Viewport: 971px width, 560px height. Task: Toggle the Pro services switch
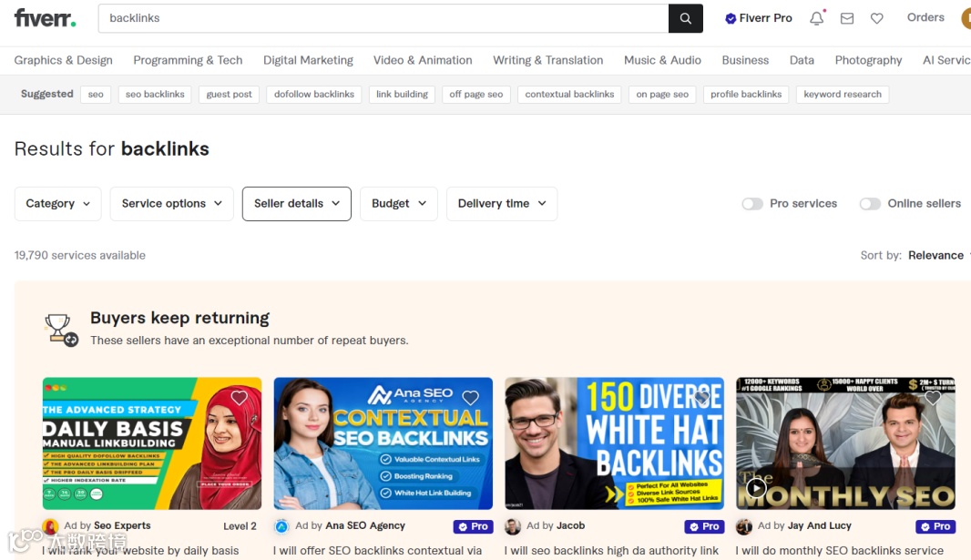pos(752,204)
